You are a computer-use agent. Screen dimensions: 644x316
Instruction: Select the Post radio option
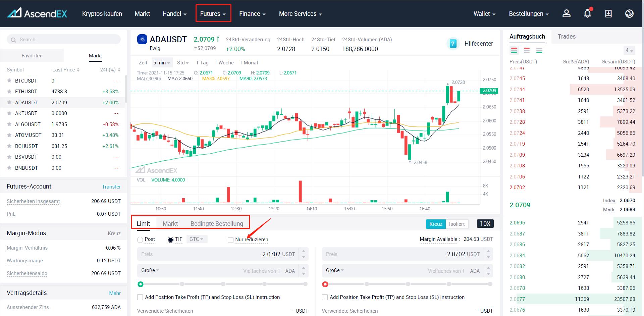(140, 240)
